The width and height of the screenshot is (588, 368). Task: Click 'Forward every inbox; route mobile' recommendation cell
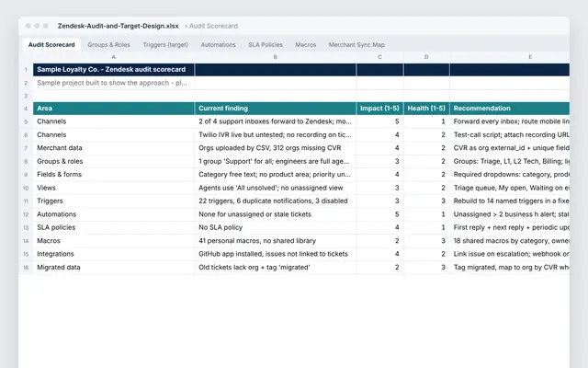click(x=510, y=121)
